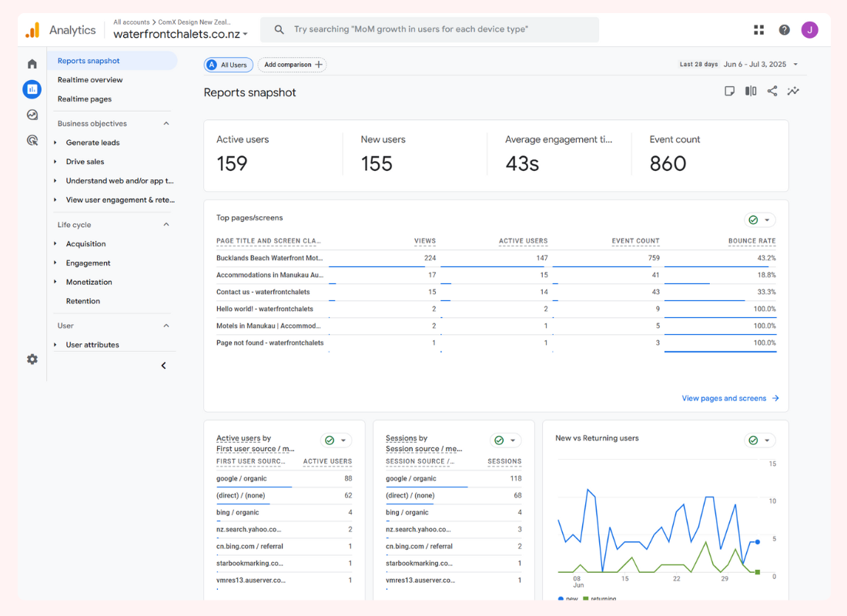The height and width of the screenshot is (616, 847).
Task: Click the check status icon on Top pages card
Action: pos(754,220)
